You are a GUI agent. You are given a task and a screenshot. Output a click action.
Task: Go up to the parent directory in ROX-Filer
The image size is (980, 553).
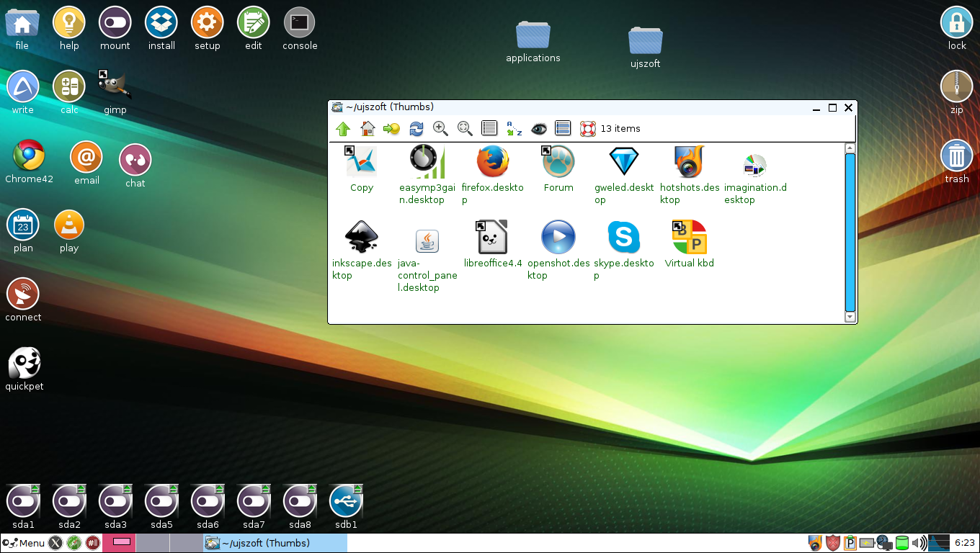pyautogui.click(x=343, y=129)
